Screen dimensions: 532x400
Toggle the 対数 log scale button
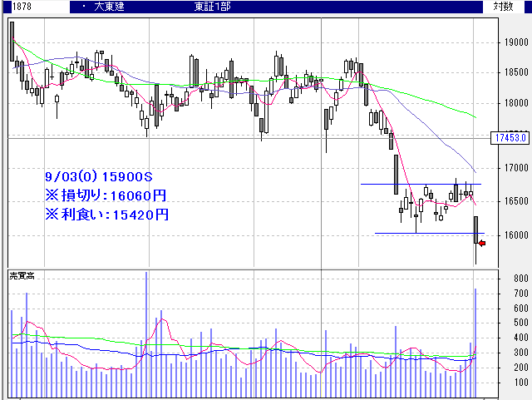tap(505, 7)
